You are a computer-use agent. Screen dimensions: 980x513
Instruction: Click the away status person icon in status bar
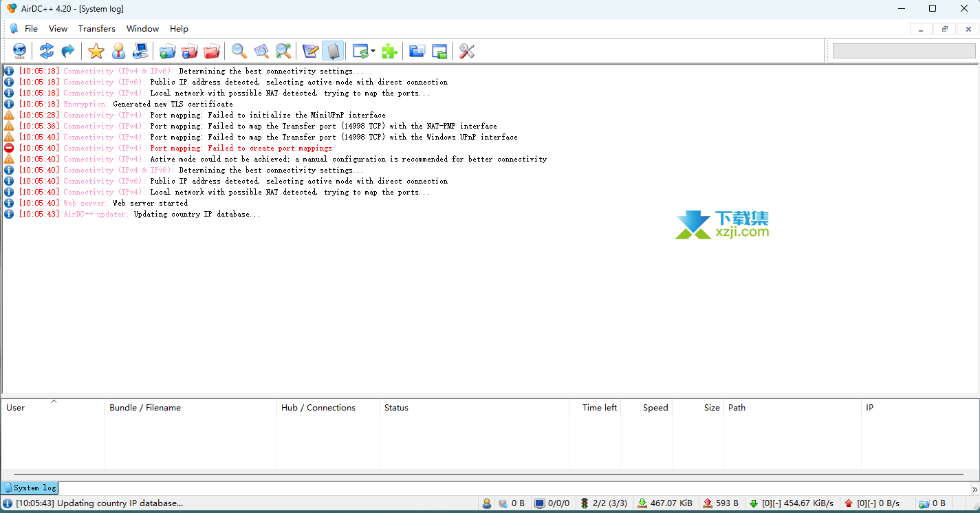pos(487,503)
